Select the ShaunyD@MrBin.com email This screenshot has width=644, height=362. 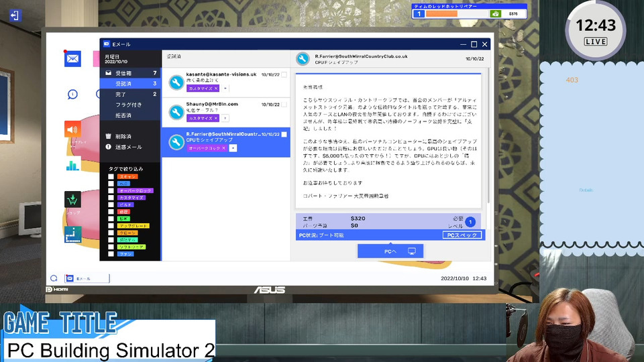[x=226, y=113]
